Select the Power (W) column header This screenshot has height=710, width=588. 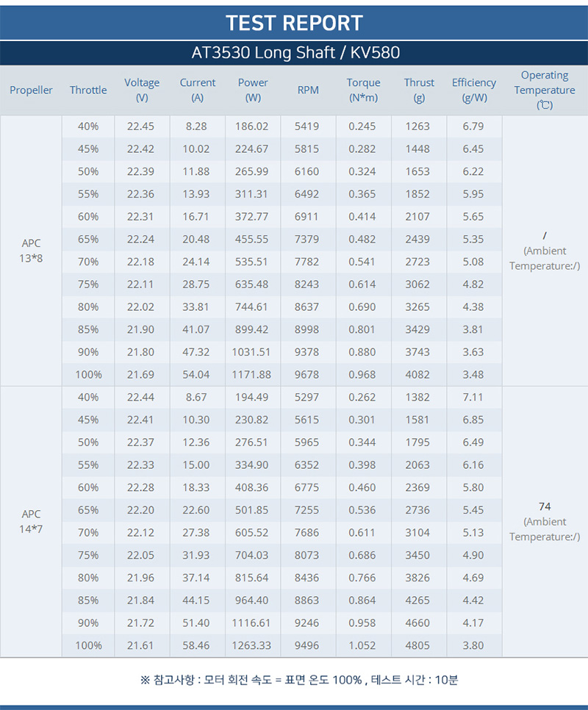(x=253, y=90)
